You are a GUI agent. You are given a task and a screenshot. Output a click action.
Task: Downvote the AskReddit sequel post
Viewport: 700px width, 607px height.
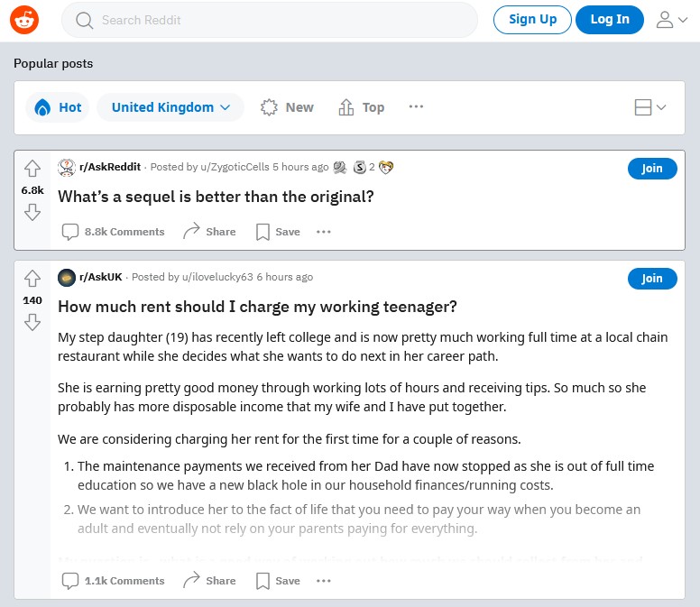32,212
